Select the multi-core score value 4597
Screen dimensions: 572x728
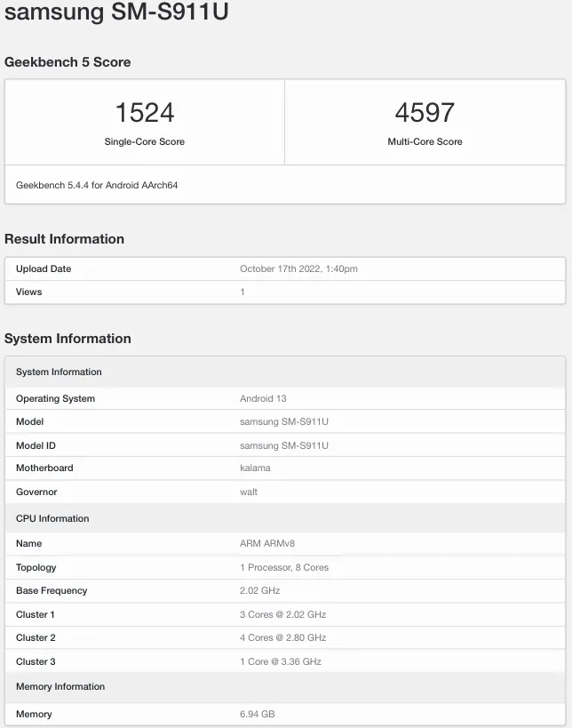(x=425, y=113)
